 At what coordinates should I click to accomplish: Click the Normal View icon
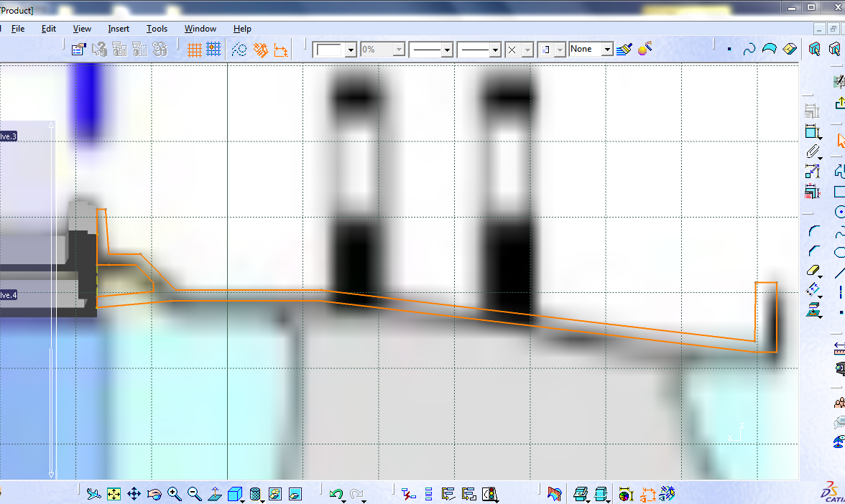point(214,493)
